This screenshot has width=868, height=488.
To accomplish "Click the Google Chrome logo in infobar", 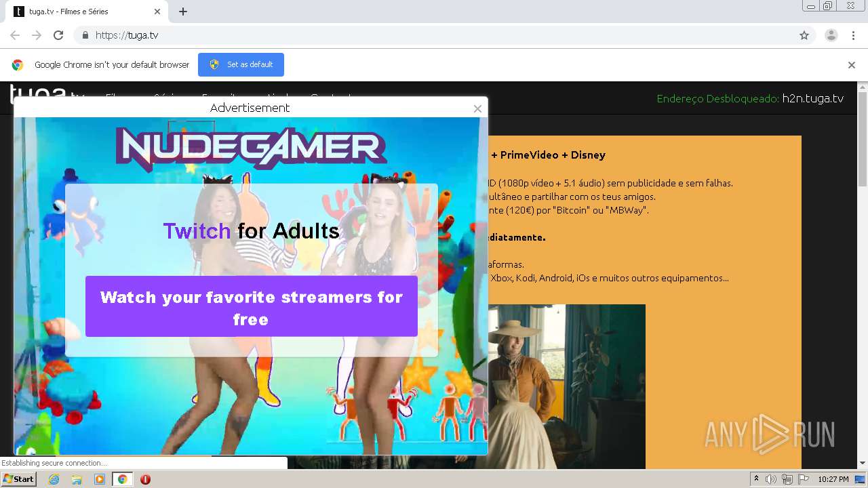I will [x=18, y=65].
